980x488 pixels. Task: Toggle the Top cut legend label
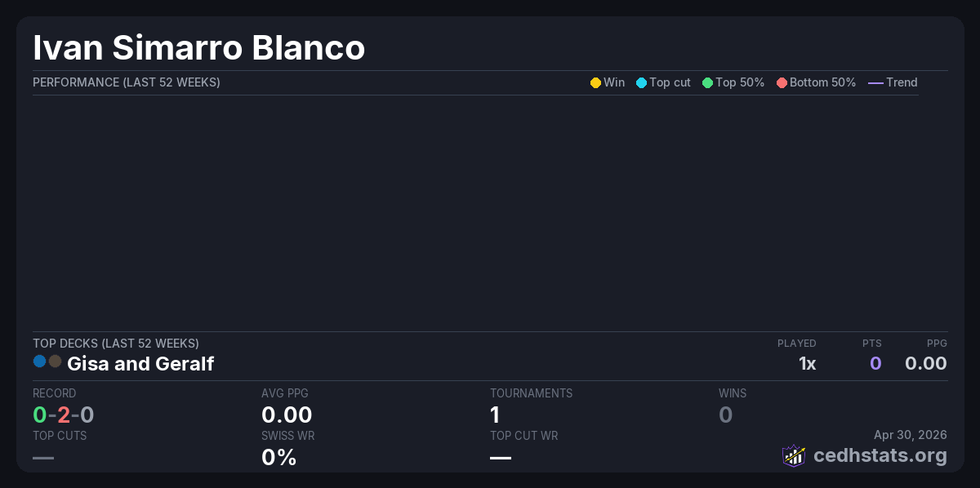click(x=670, y=82)
